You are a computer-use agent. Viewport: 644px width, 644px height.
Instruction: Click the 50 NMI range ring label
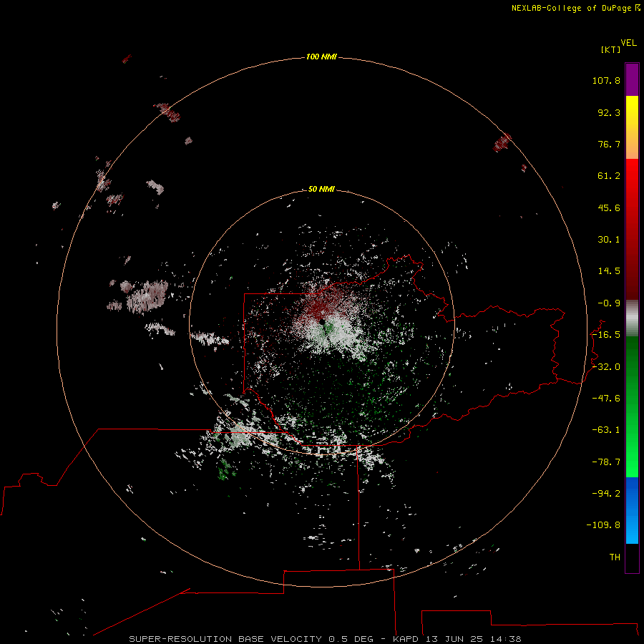[321, 189]
